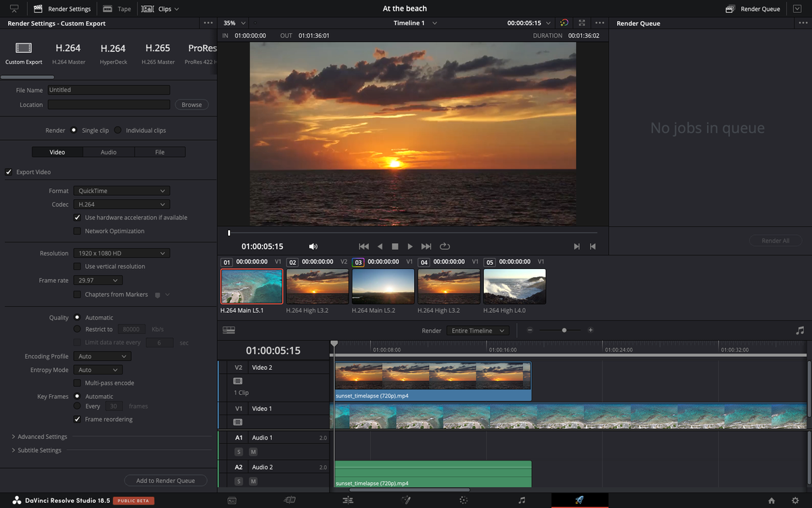Open project settings gear icon
The height and width of the screenshot is (508, 812).
point(795,501)
